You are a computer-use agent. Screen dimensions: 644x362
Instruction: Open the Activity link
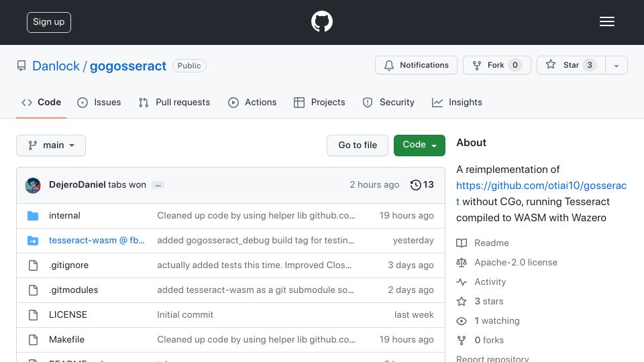coord(490,282)
